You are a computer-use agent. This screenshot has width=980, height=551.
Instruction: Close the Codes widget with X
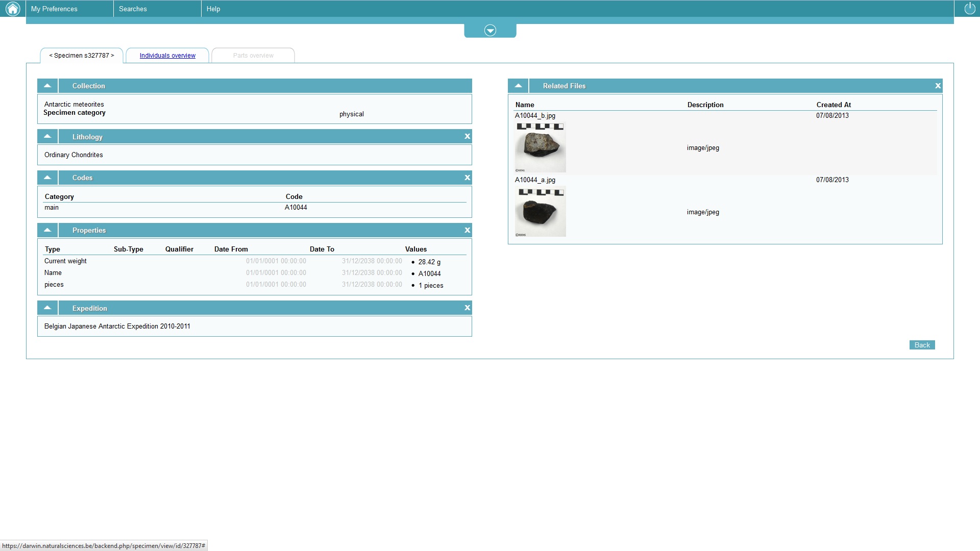(467, 178)
